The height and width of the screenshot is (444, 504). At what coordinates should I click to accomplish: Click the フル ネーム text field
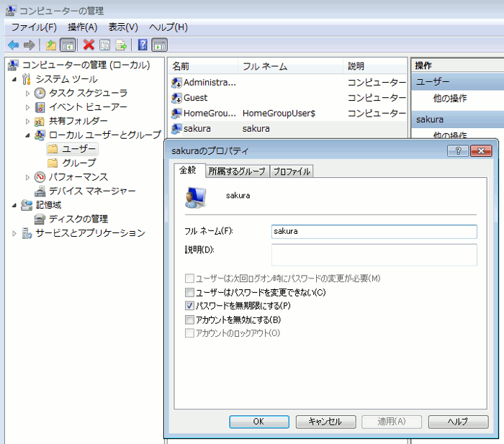(x=374, y=232)
